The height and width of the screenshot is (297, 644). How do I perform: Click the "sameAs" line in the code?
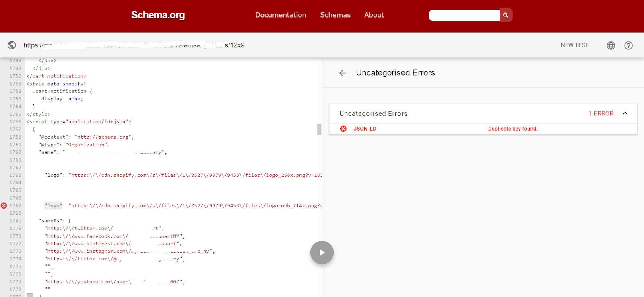tap(55, 221)
